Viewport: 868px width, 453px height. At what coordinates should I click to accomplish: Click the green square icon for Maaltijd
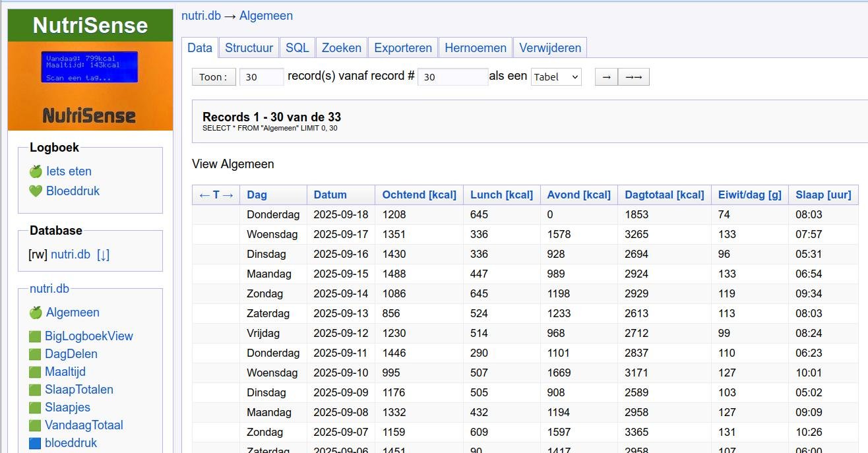[x=35, y=372]
